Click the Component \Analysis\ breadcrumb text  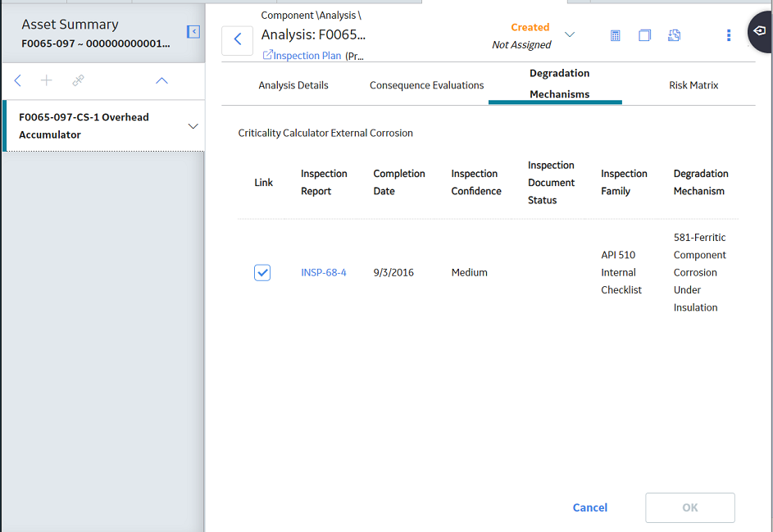point(311,16)
